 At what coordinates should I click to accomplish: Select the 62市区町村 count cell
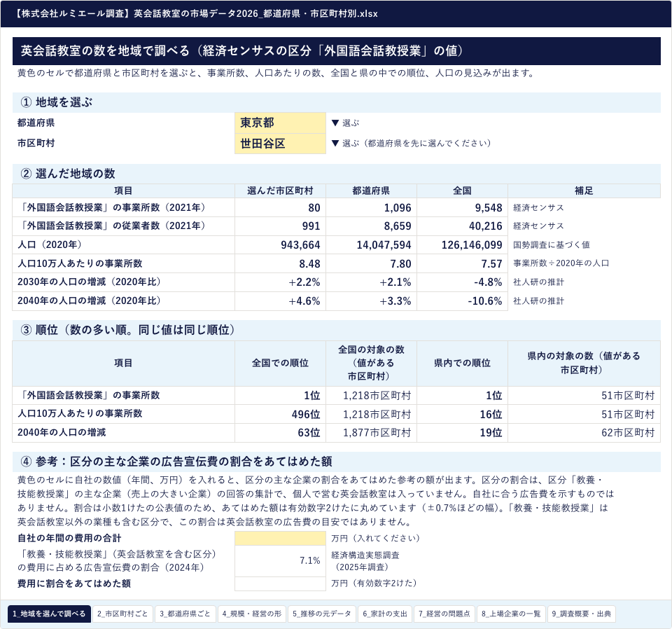pos(584,433)
